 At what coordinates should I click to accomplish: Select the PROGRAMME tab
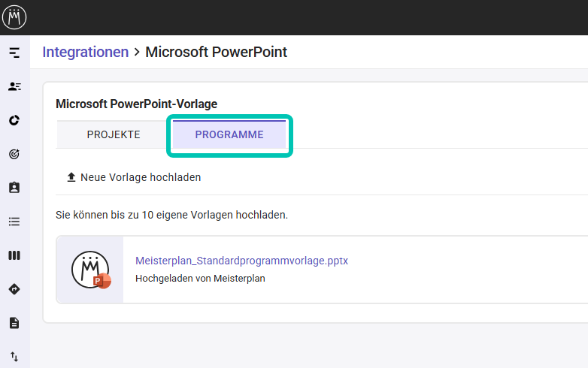229,134
